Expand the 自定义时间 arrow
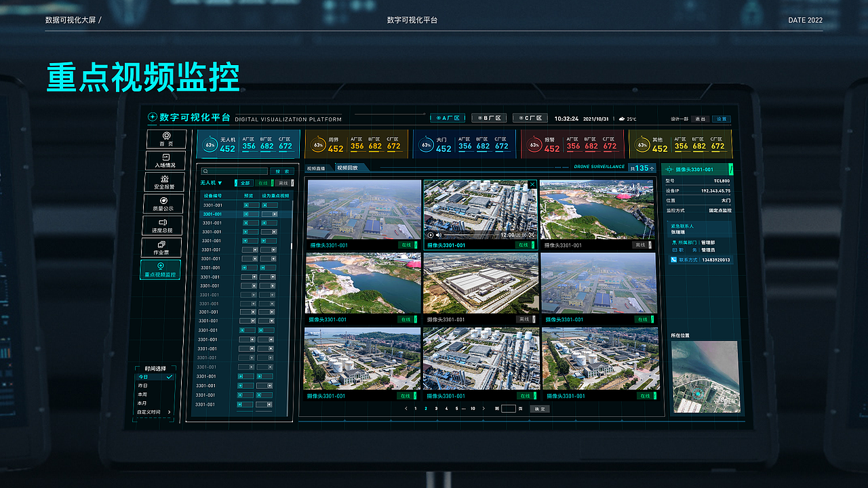868x488 pixels. click(x=170, y=412)
